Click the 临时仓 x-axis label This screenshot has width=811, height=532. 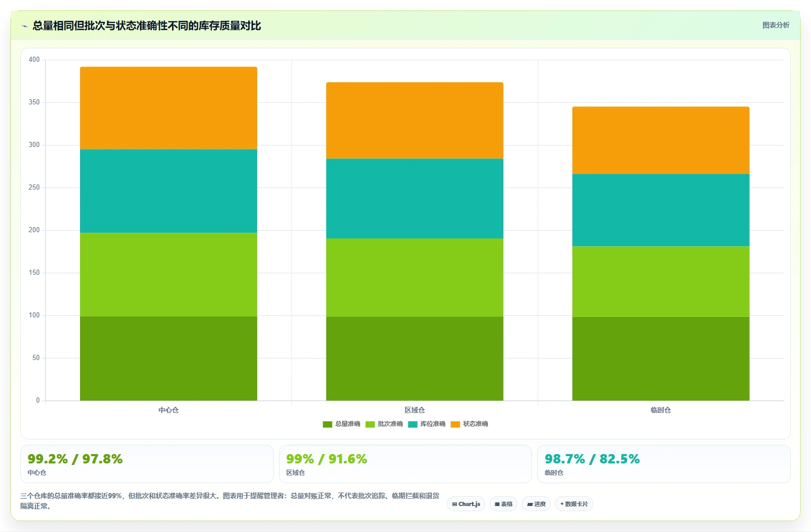(x=661, y=410)
